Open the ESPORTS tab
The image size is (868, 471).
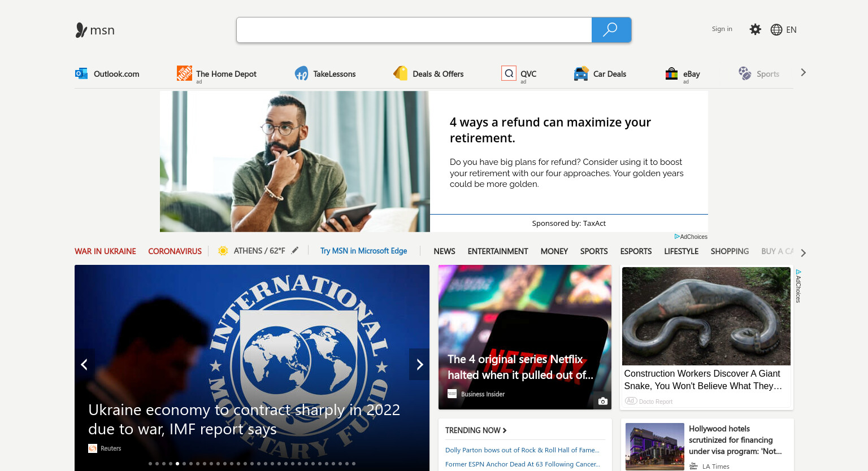point(636,251)
